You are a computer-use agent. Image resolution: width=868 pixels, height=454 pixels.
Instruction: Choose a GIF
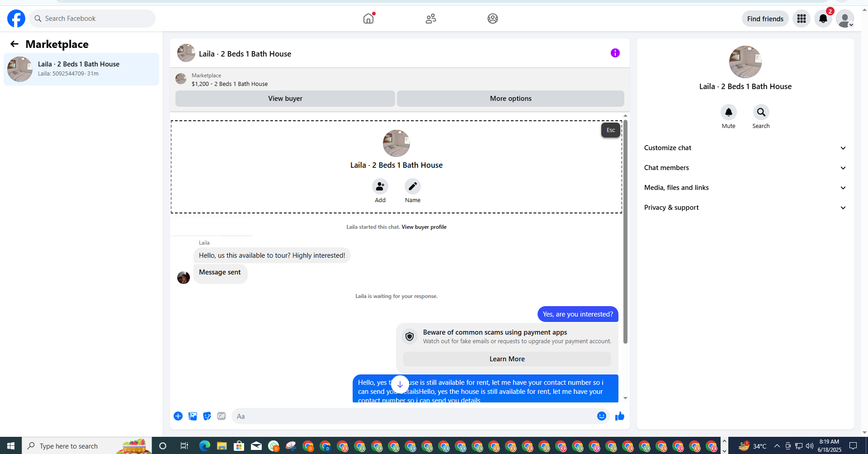222,416
